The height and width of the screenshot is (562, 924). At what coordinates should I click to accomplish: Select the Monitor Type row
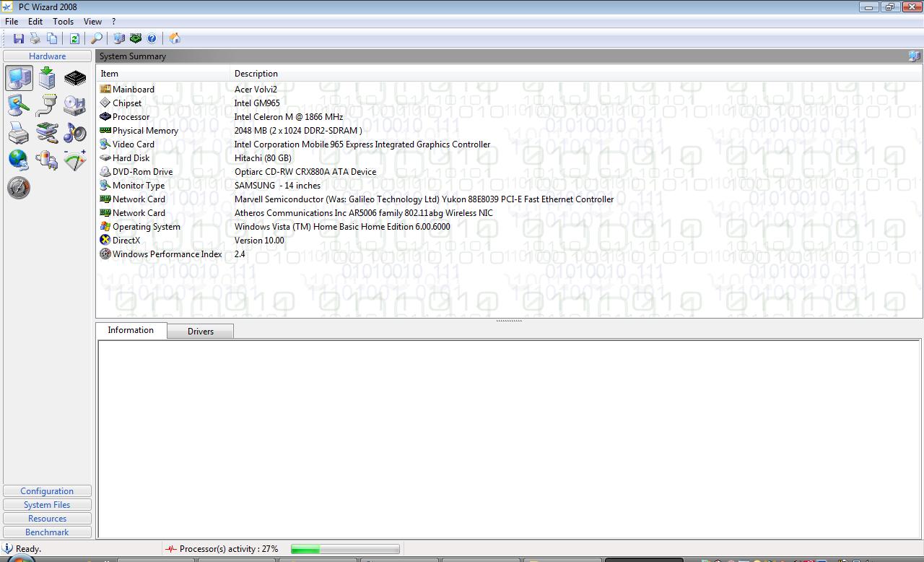[509, 186]
